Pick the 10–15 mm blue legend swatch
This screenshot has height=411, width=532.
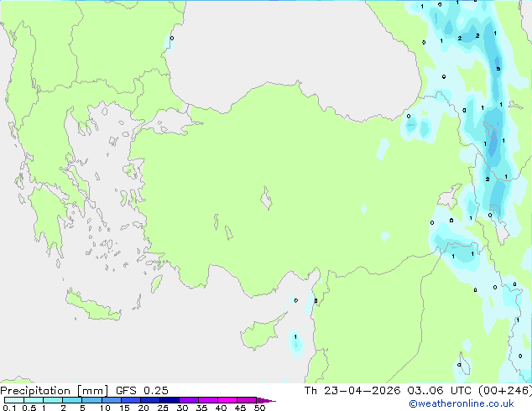(x=111, y=400)
